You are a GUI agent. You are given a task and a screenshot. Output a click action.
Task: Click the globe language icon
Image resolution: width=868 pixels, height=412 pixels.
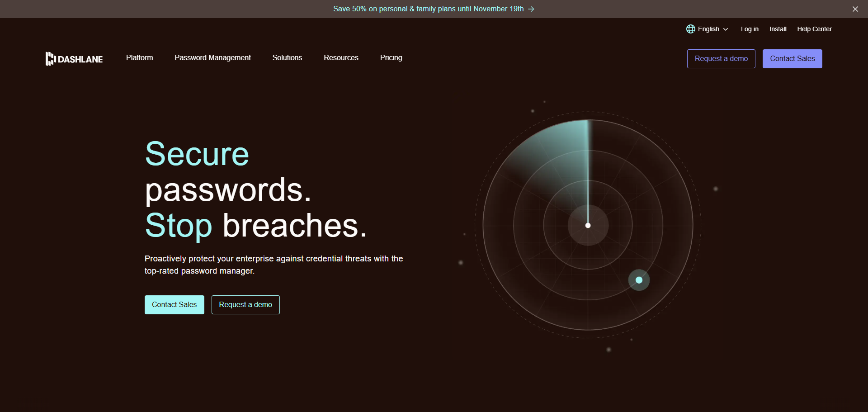[690, 28]
